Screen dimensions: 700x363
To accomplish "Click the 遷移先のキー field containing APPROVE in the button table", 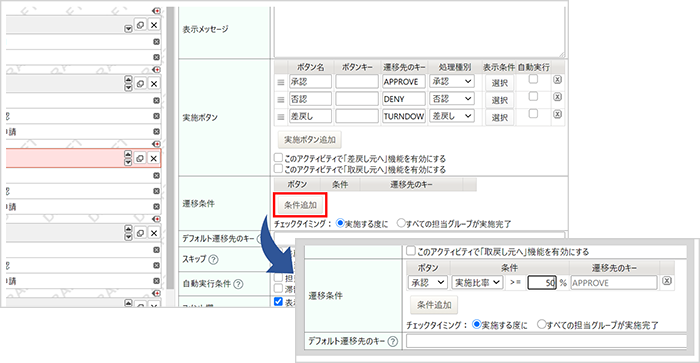I will point(404,82).
